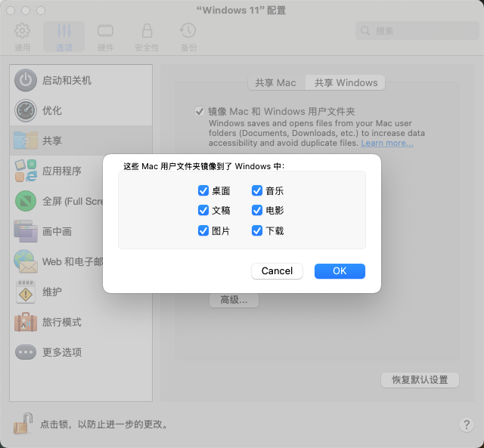Viewport: 484px width, 448px height.
Task: Open the 安全性 security lock icon
Action: [147, 30]
